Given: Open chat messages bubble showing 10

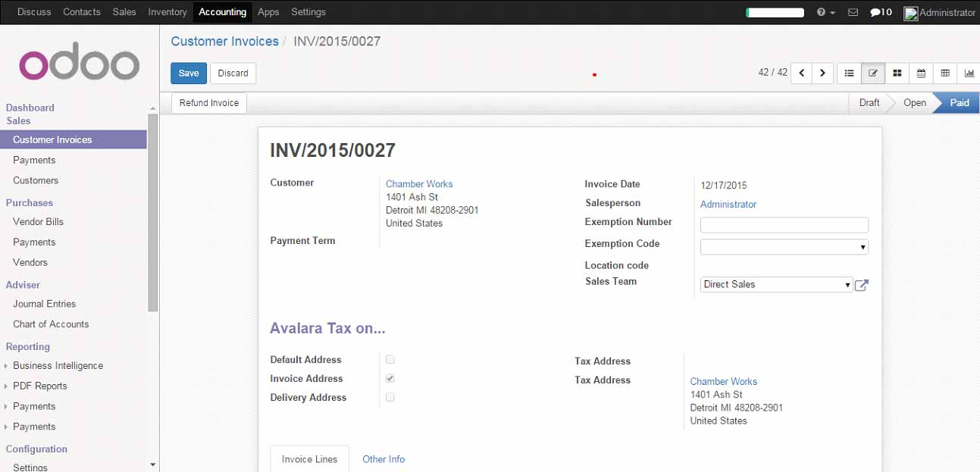Looking at the screenshot, I should pos(881,12).
